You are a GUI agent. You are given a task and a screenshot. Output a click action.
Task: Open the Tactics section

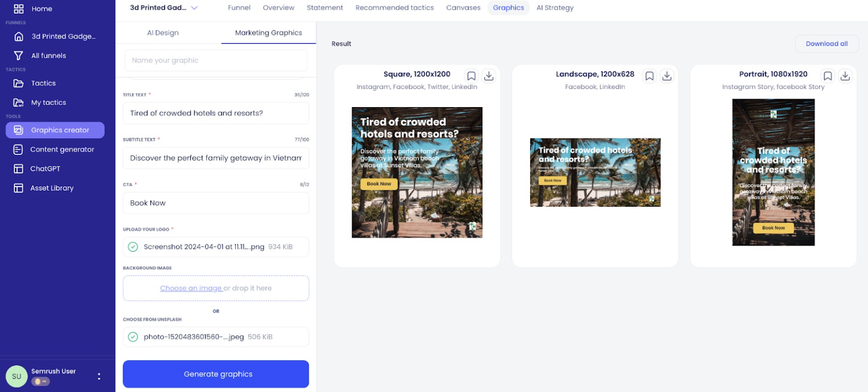42,83
